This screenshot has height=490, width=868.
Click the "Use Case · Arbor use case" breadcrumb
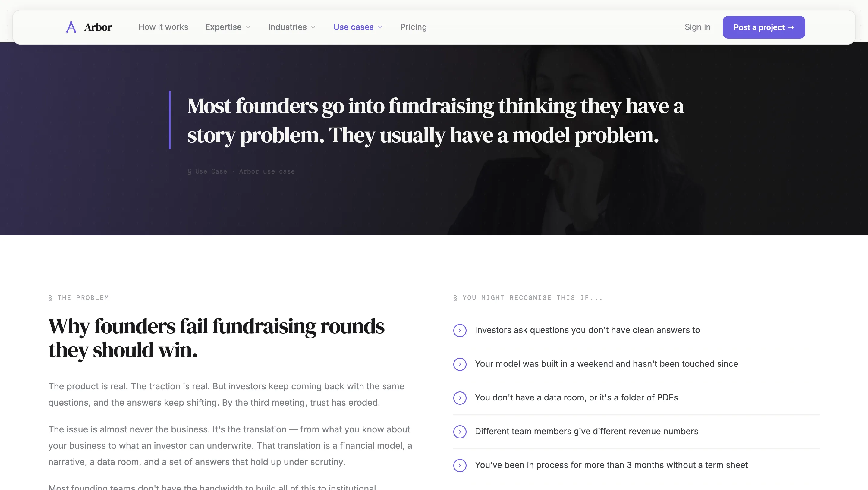tap(241, 171)
